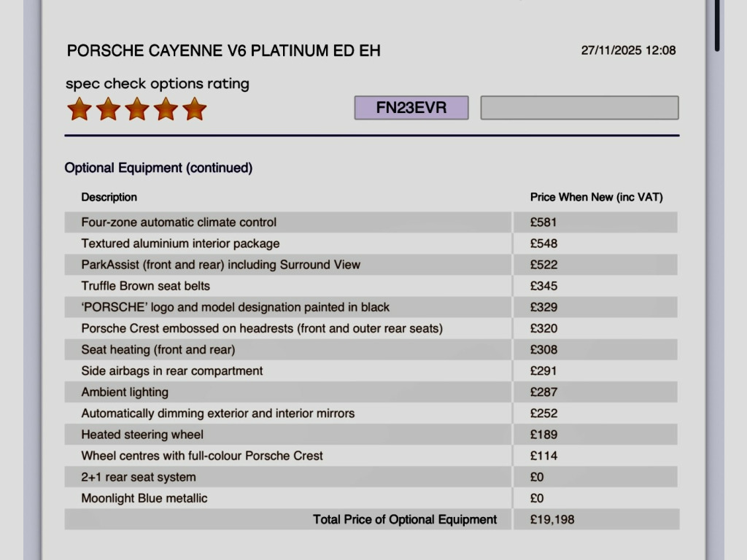747x560 pixels.
Task: Click the second rating star from left
Action: pos(108,109)
